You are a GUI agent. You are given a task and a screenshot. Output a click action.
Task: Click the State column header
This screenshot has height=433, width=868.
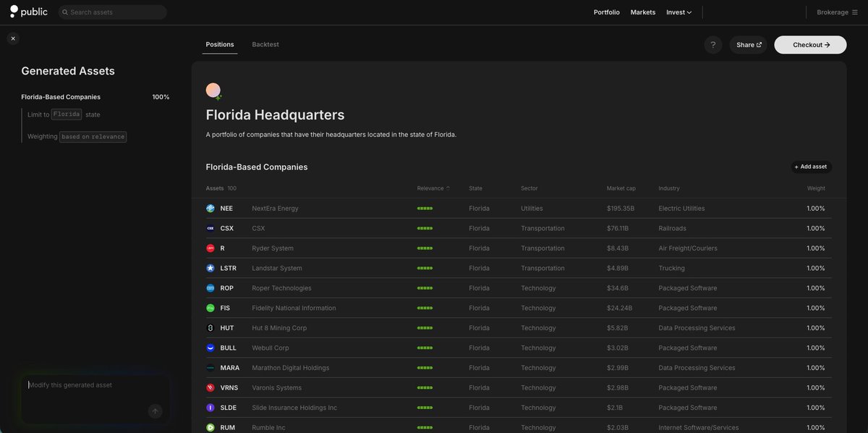(476, 188)
